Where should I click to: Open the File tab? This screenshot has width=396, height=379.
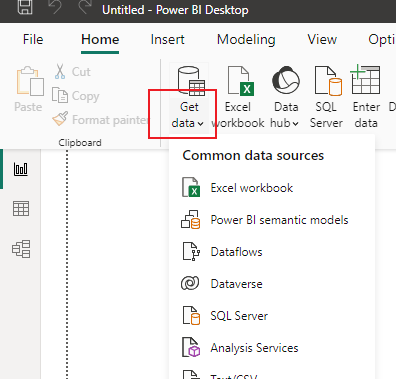point(33,40)
